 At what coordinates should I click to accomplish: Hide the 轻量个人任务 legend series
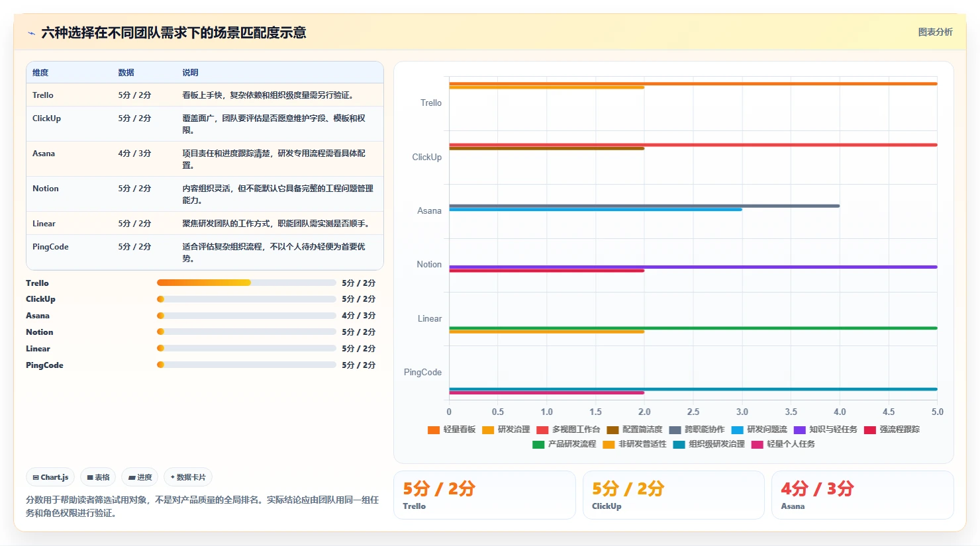783,444
